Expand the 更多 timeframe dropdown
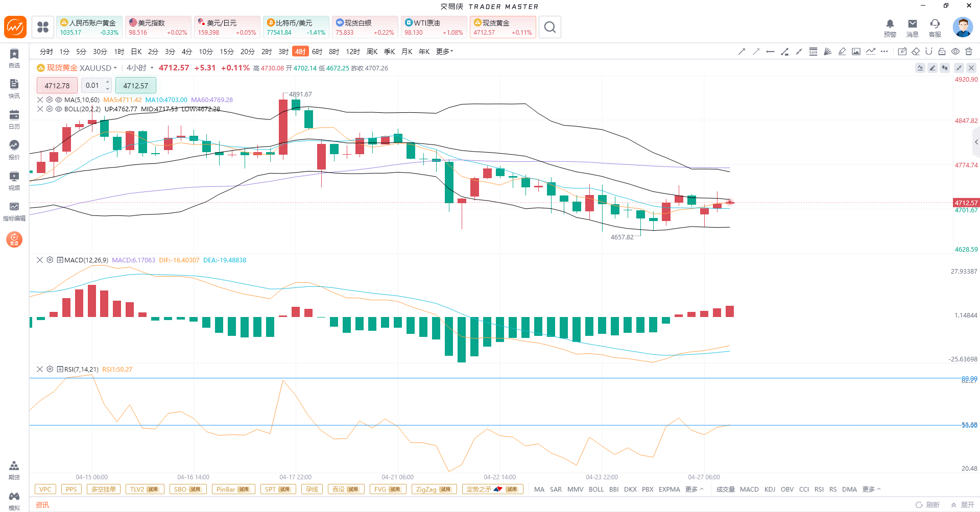The height and width of the screenshot is (512, 980). [x=444, y=52]
